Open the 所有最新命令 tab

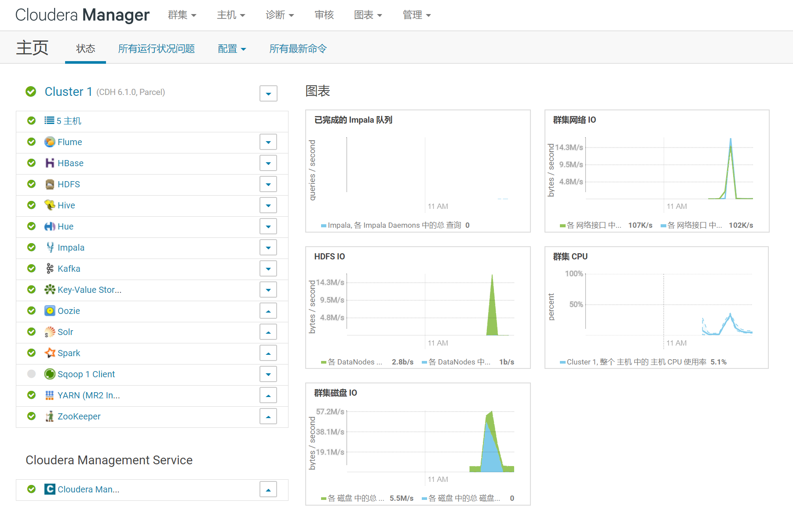point(298,48)
